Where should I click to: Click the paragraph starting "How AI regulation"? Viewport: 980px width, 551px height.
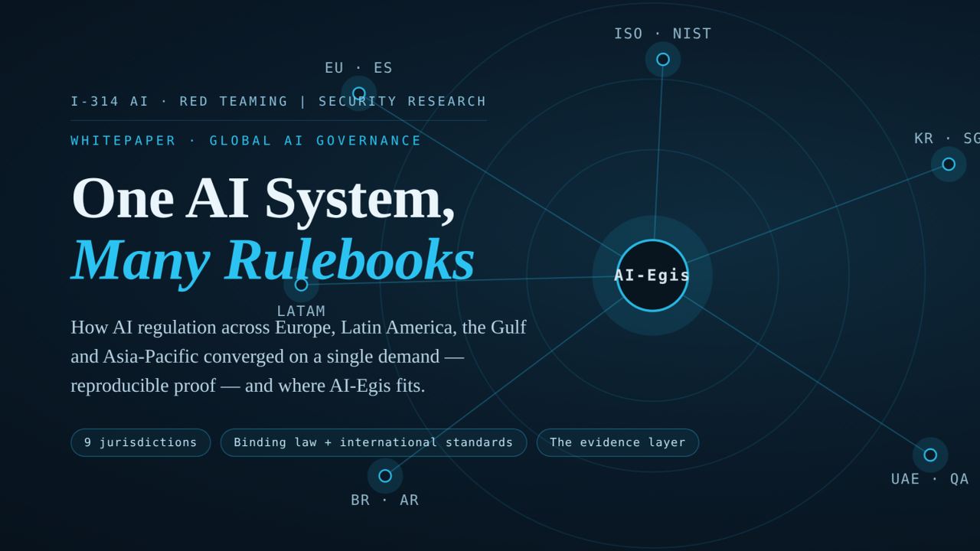pyautogui.click(x=299, y=356)
